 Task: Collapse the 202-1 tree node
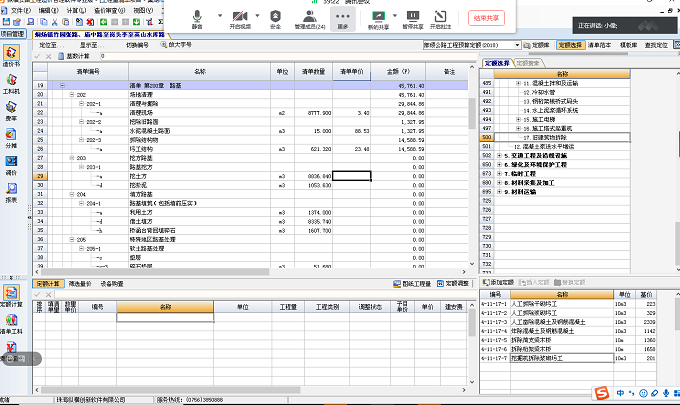pyautogui.click(x=81, y=104)
